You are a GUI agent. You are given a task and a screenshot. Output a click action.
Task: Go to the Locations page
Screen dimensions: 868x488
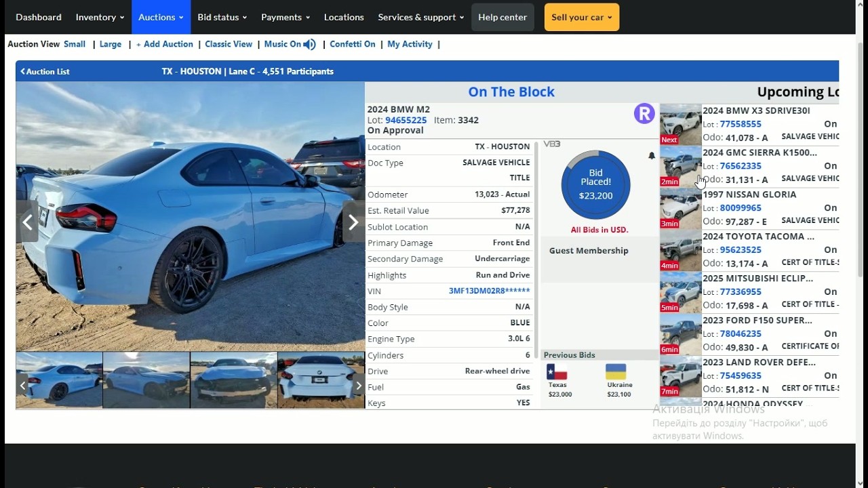tap(344, 17)
